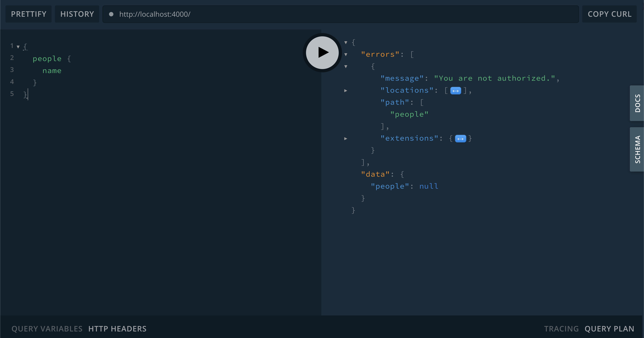This screenshot has width=644, height=338.
Task: Expand the extensions disclosure triangle
Action: tap(346, 139)
